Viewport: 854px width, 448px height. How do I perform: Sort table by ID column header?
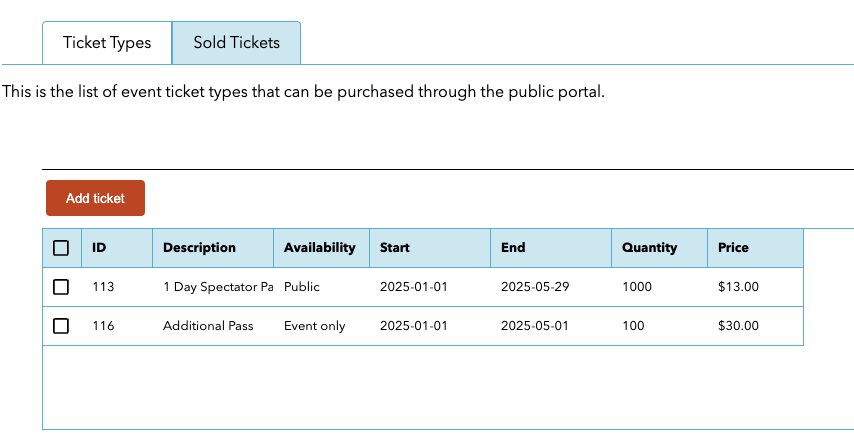tap(117, 248)
